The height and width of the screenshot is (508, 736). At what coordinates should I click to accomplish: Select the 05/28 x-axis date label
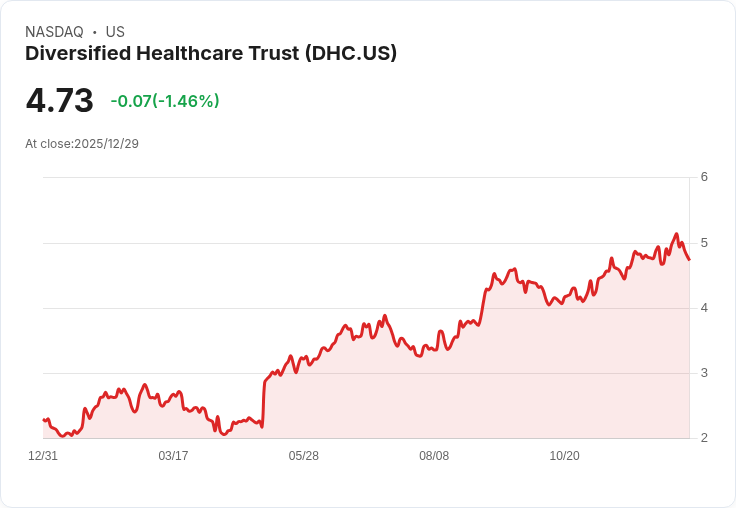304,456
